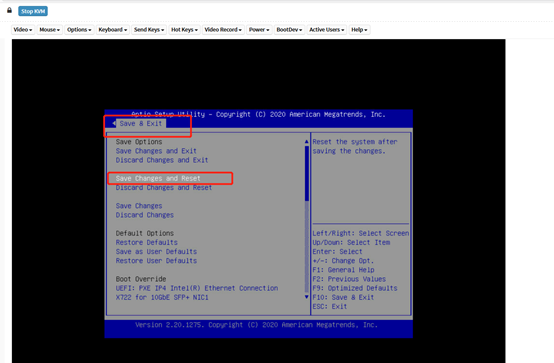The width and height of the screenshot is (554, 363).
Task: Select UEFI: PXE IP4 Intel(R) Ethernet Connection boot override entry
Action: click(197, 293)
